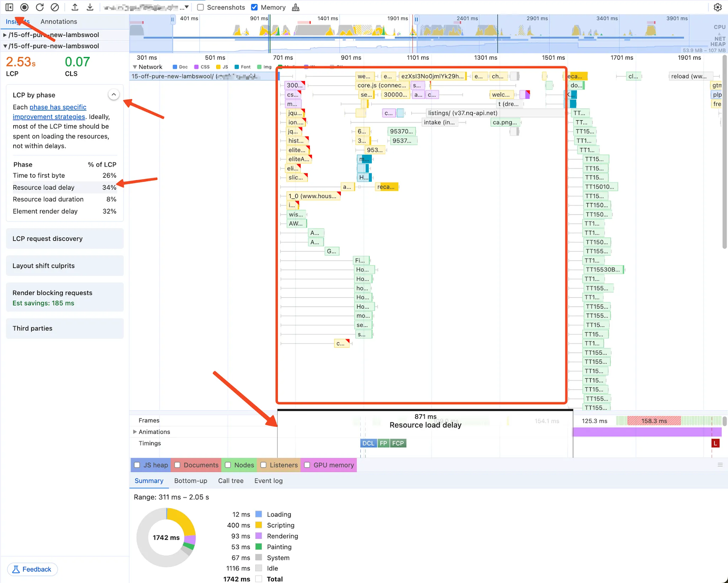728x583 pixels.
Task: Select the TT15010... image request
Action: point(600,187)
